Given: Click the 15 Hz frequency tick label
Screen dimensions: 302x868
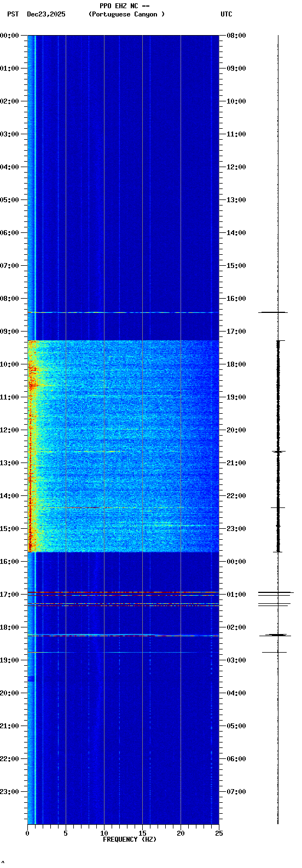Looking at the screenshot, I should coord(142,833).
